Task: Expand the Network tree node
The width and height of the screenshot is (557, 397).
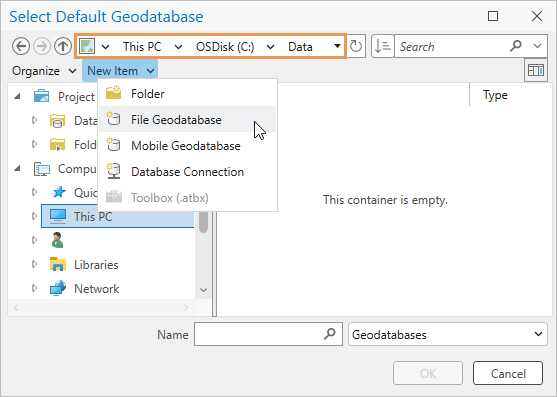Action: pos(34,288)
